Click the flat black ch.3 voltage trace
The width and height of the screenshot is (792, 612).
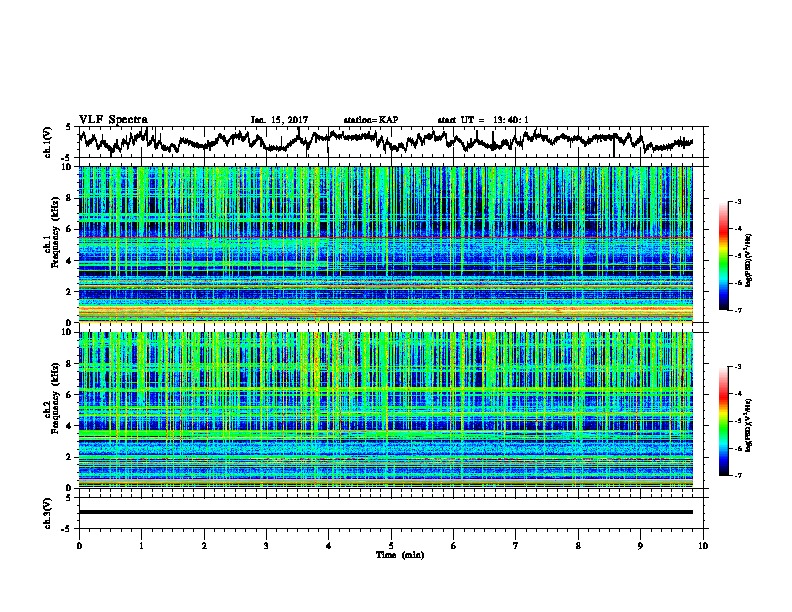(385, 512)
